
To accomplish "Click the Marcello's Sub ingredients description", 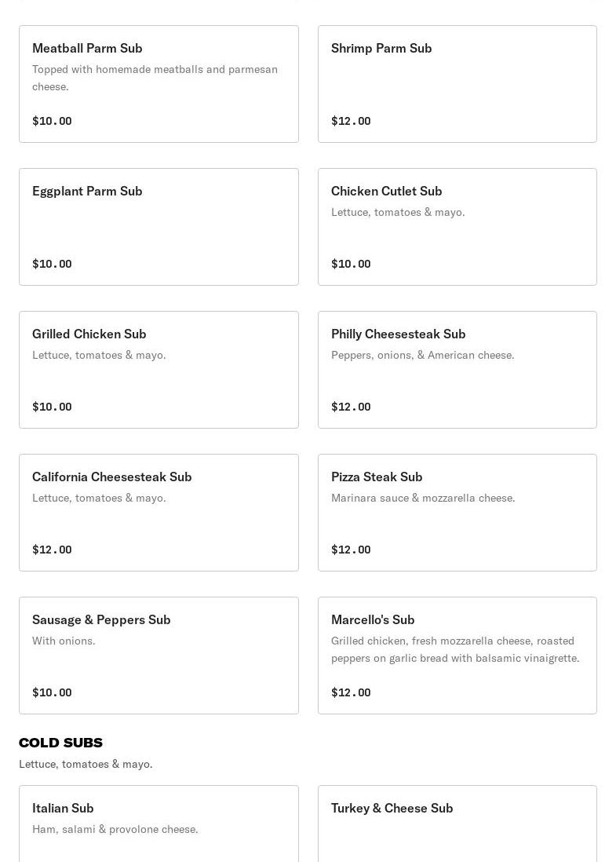I will tap(455, 649).
